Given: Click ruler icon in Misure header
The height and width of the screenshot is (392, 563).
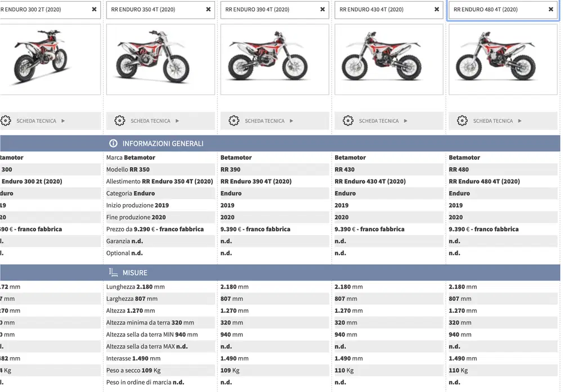Looking at the screenshot, I should 113,272.
